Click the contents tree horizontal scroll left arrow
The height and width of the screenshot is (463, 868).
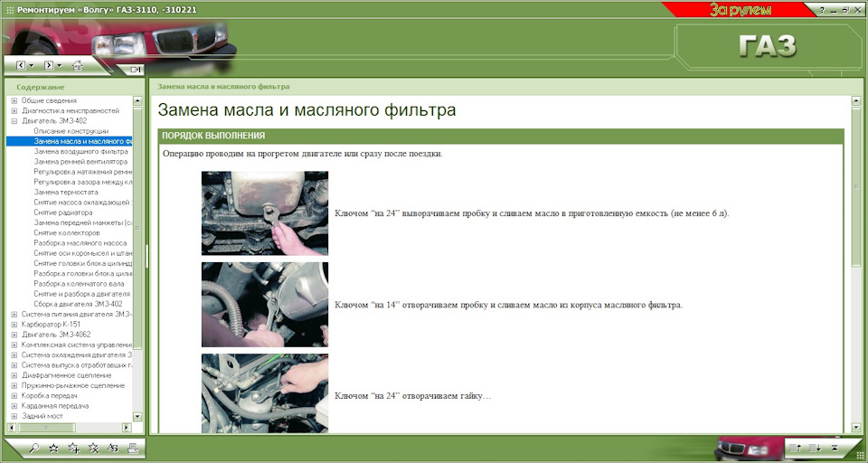tap(13, 428)
